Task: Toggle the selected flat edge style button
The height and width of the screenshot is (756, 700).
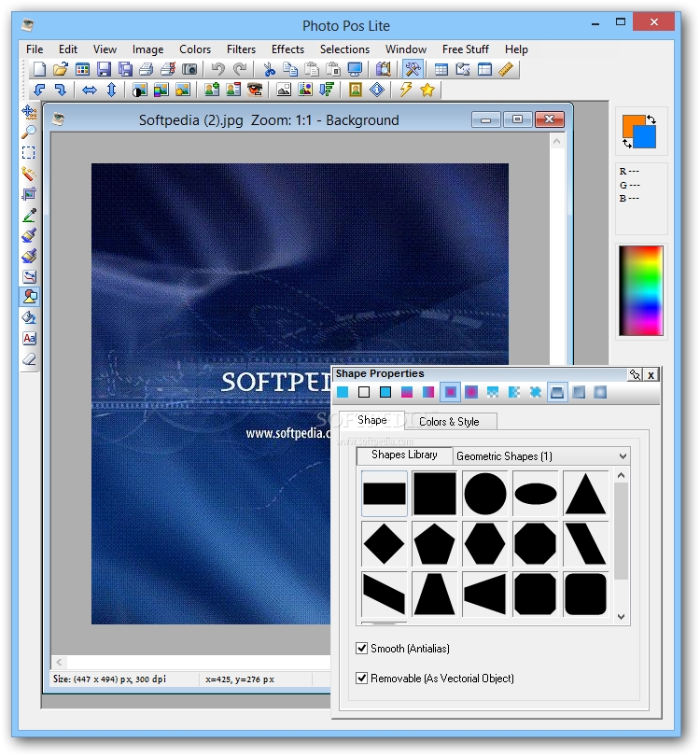Action: click(557, 392)
